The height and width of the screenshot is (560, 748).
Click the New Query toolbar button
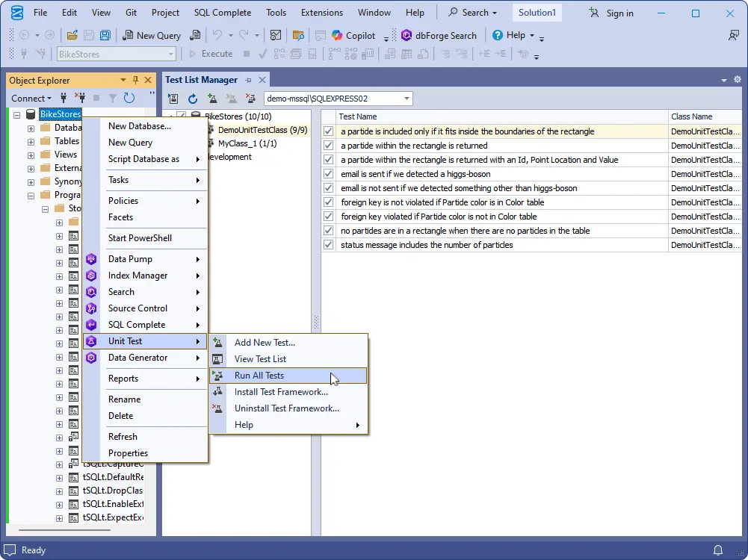pyautogui.click(x=152, y=35)
